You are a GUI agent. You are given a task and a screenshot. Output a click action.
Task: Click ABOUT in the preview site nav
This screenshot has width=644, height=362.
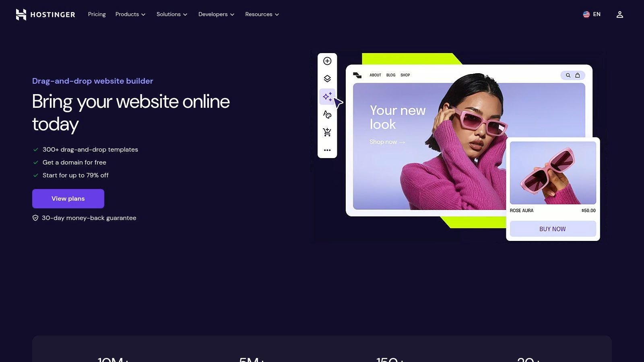click(x=376, y=75)
